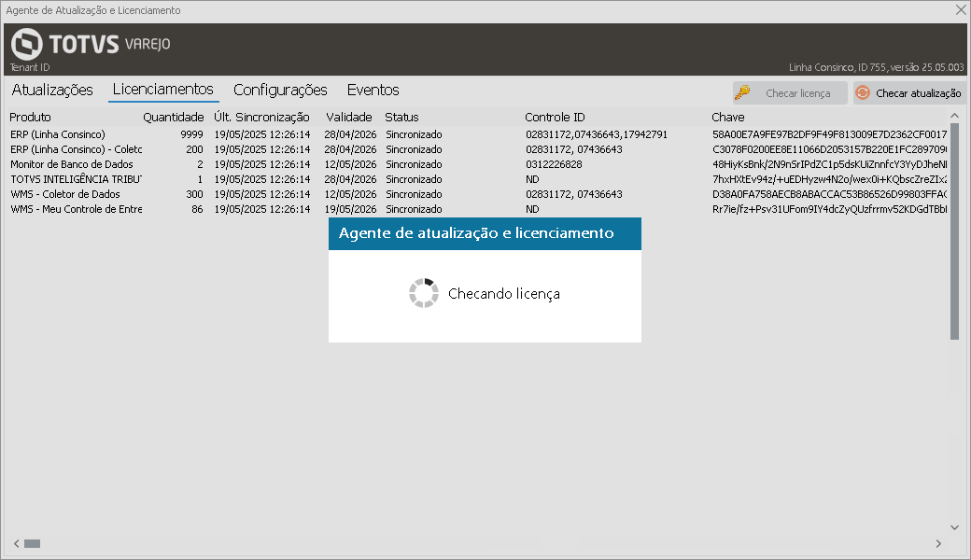Click the quantity value 86
Viewport: 971px width, 560px height.
198,209
